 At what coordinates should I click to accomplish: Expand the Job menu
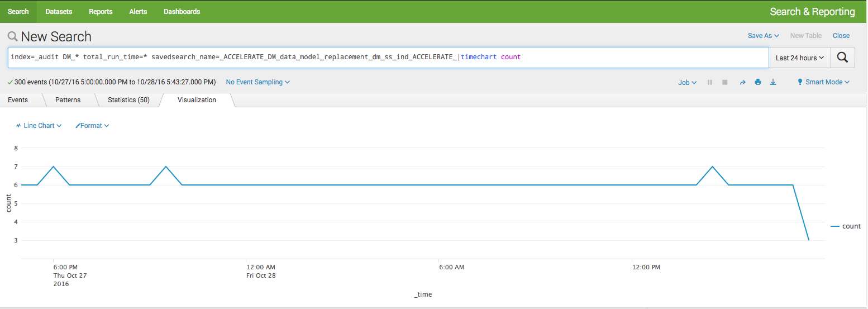click(688, 82)
